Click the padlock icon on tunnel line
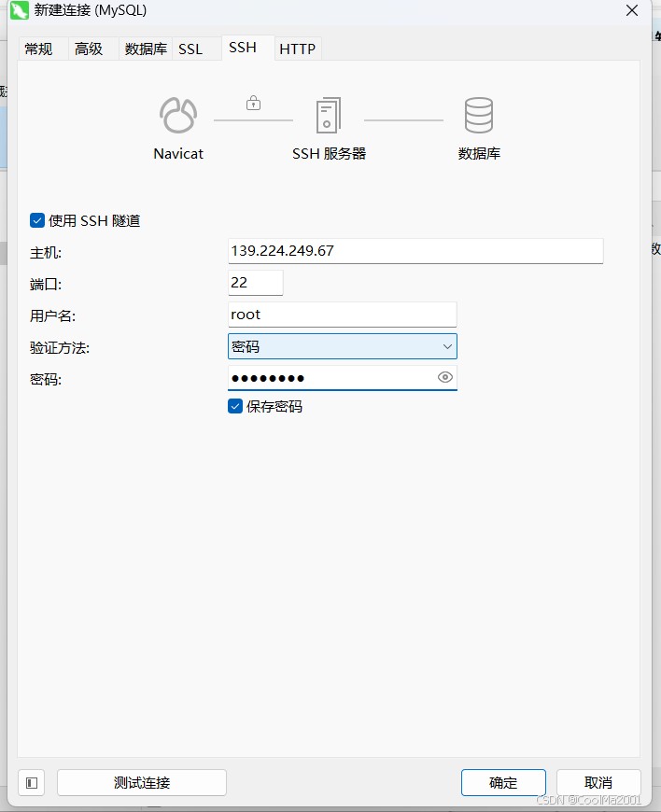 click(x=253, y=103)
